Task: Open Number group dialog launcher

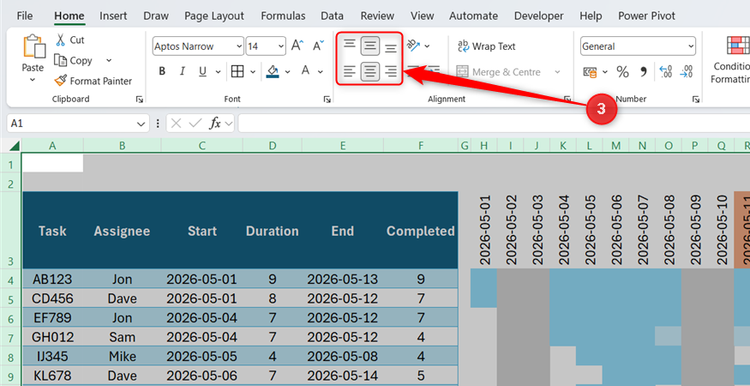Action: [x=695, y=99]
